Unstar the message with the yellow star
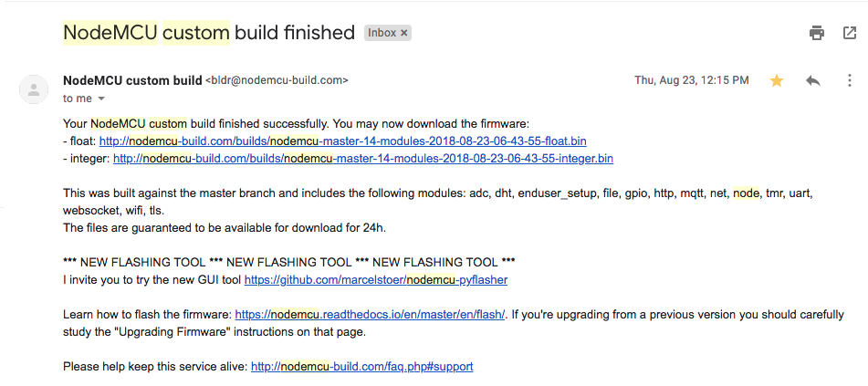Image resolution: width=868 pixels, height=386 pixels. (x=777, y=81)
